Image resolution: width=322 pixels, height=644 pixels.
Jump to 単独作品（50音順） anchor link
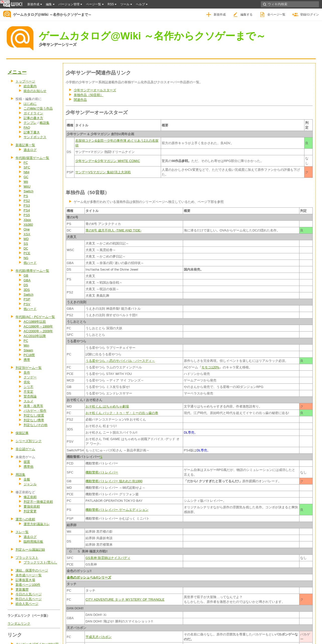88,95
